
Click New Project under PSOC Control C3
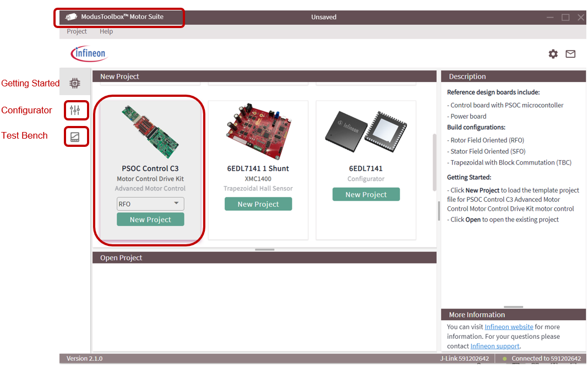coord(150,219)
